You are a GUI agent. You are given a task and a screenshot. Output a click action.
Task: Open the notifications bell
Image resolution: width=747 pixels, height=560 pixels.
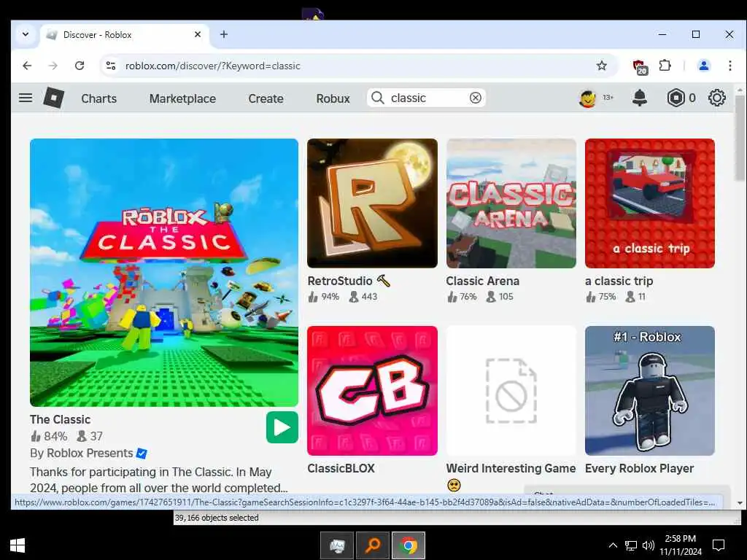[x=639, y=98]
